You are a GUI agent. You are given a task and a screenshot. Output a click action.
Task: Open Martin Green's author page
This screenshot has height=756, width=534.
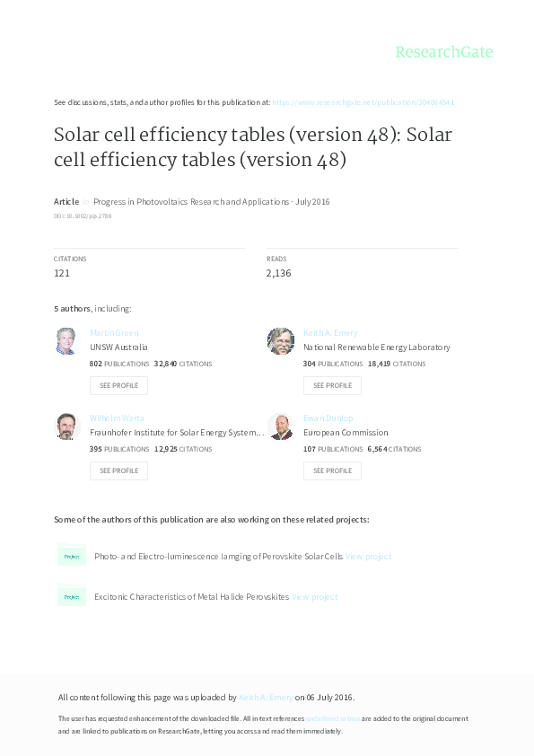coord(114,332)
